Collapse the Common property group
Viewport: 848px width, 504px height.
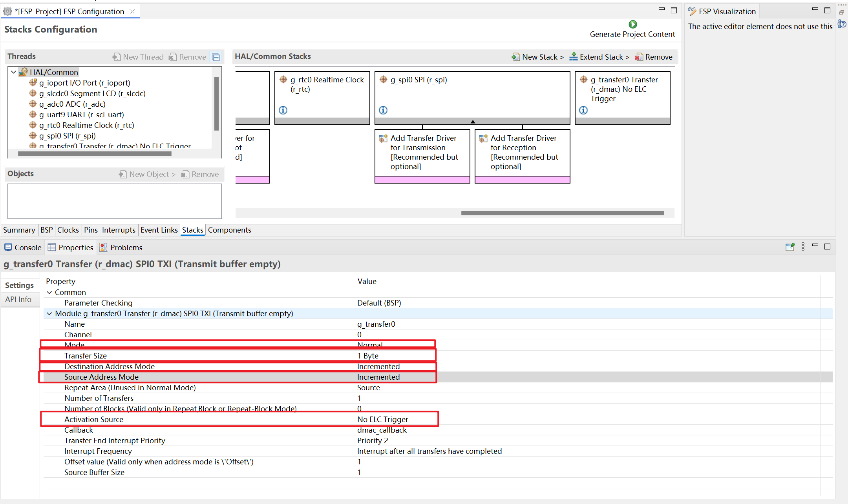pos(49,292)
